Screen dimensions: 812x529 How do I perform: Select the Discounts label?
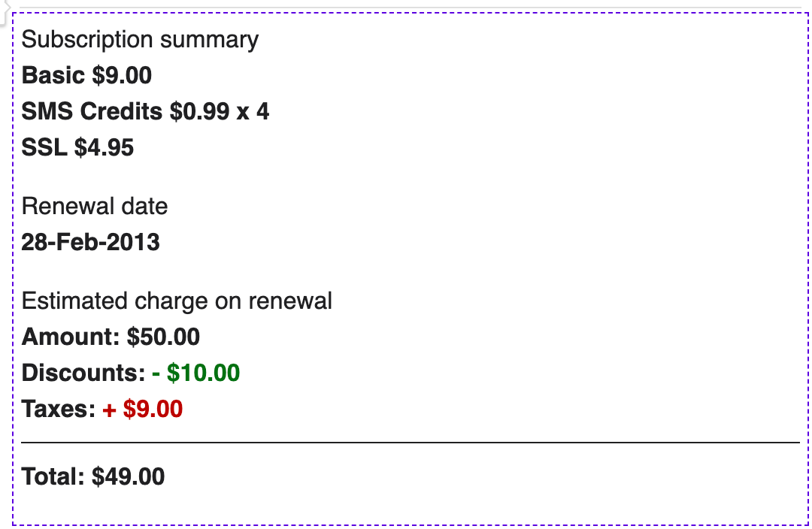pos(83,373)
